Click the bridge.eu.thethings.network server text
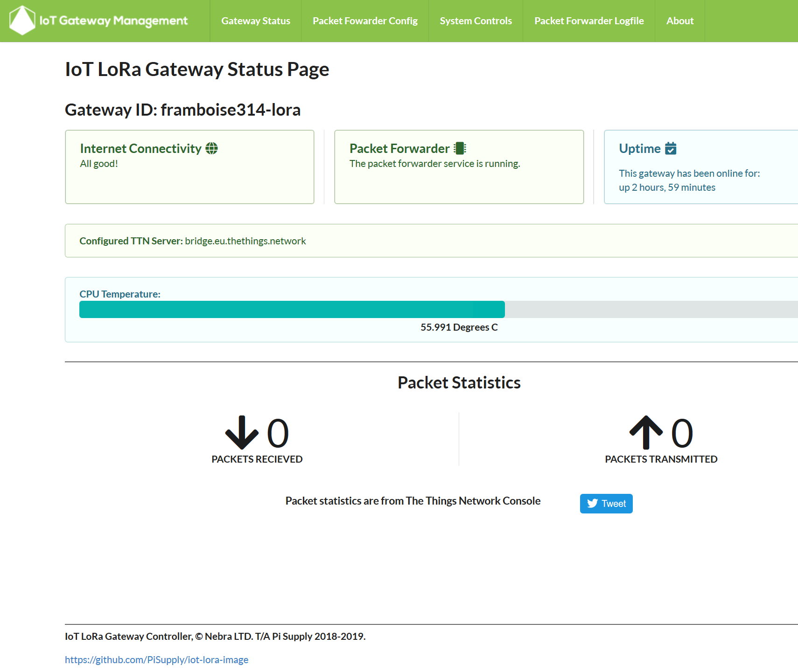798x672 pixels. 245,241
